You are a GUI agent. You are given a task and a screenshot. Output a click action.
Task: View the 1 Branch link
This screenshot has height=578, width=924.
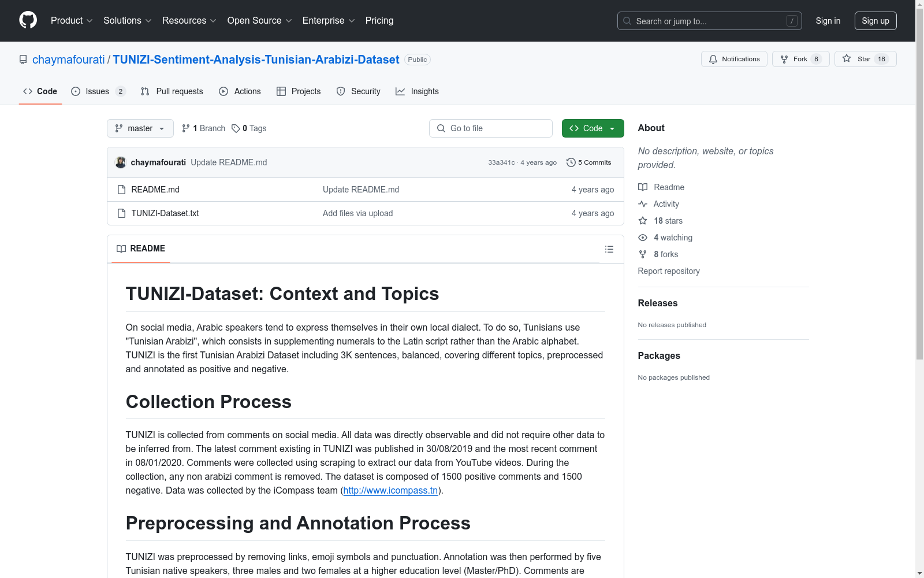203,128
